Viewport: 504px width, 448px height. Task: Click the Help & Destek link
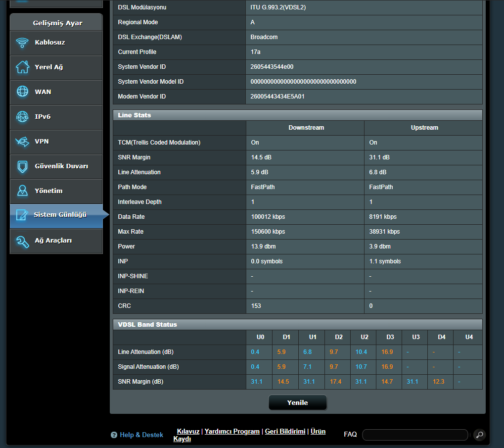tap(141, 435)
